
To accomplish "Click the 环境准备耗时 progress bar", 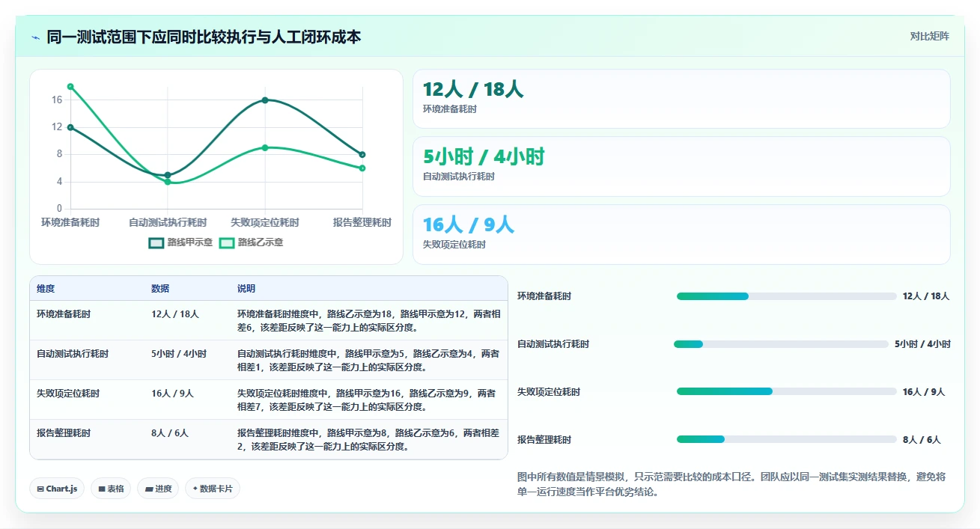I will tap(786, 296).
